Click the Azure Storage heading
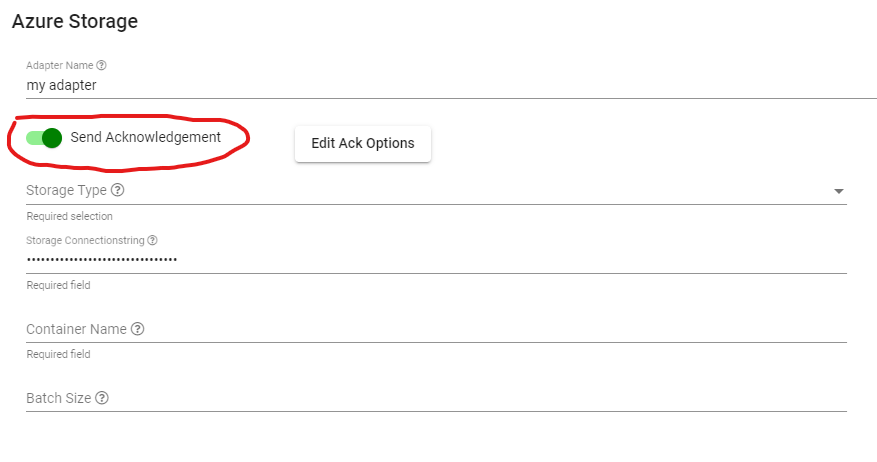This screenshot has width=877, height=462. coord(75,21)
